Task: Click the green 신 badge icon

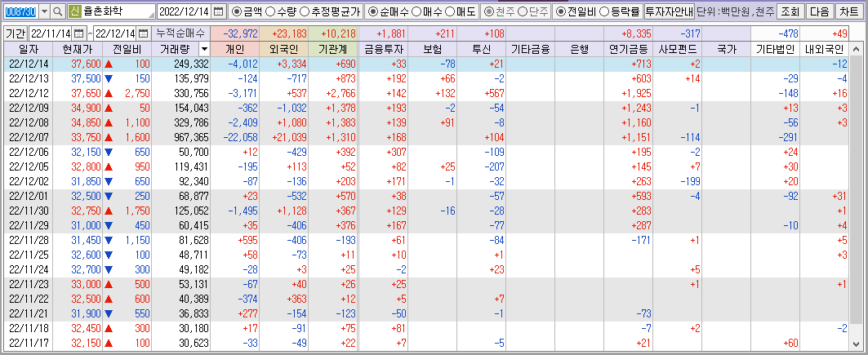Action: [75, 11]
